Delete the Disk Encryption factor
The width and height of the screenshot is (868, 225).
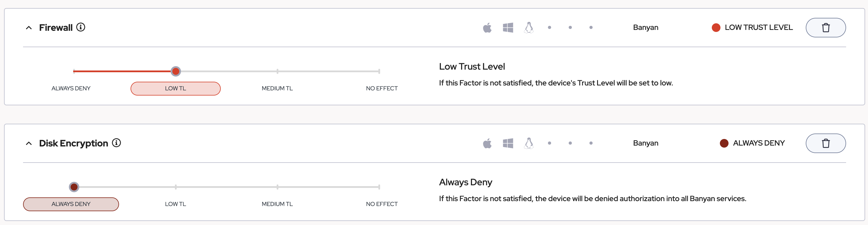(825, 143)
